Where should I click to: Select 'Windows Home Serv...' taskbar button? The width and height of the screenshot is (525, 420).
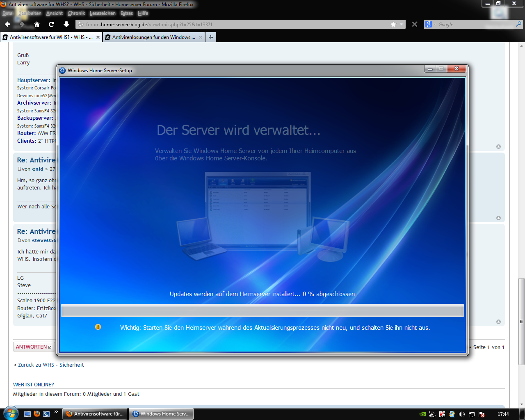[x=161, y=414]
